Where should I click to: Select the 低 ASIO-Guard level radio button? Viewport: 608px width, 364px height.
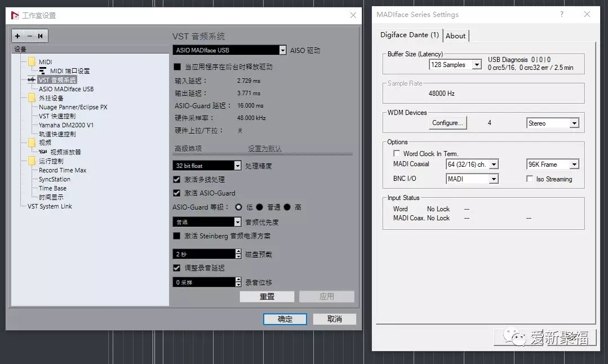tap(239, 207)
